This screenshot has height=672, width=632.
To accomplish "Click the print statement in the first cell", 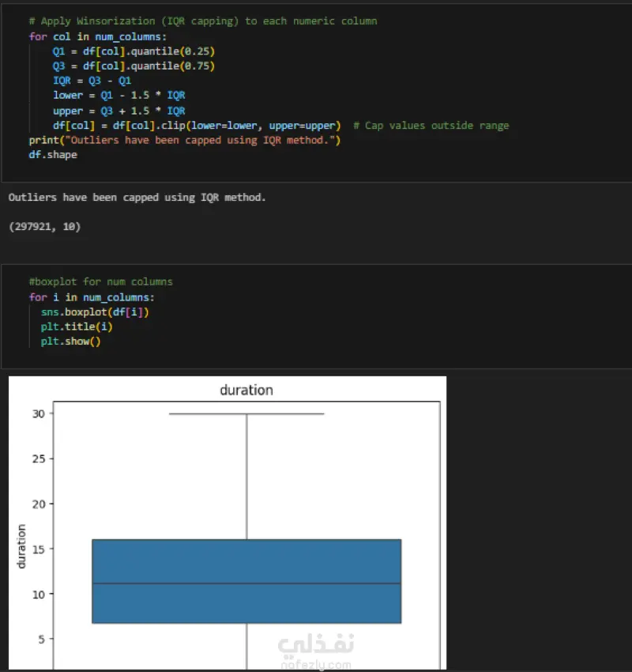I will [184, 140].
